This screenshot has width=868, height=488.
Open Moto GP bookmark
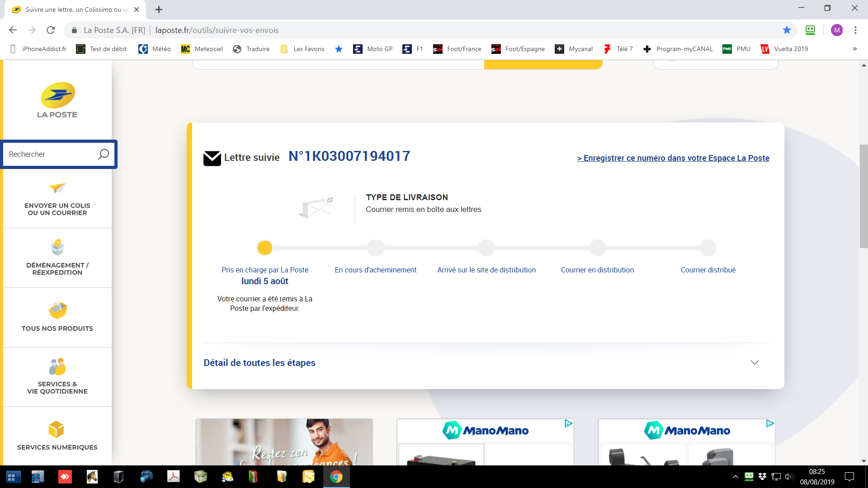pos(373,49)
